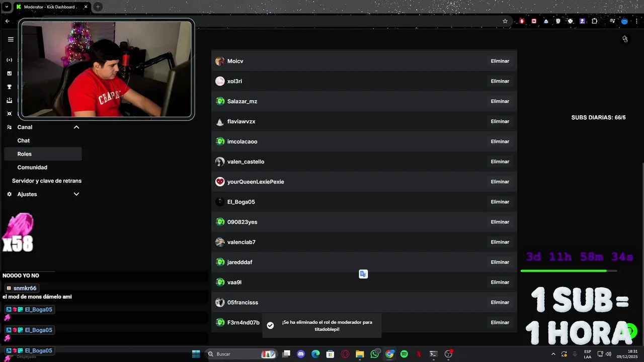Click the taskbar Buscar search box

click(242, 354)
